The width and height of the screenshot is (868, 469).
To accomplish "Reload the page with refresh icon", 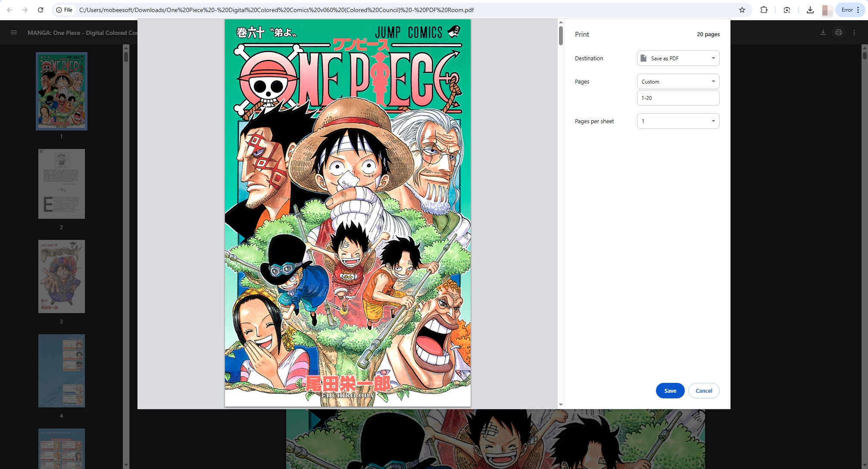I will tap(41, 10).
